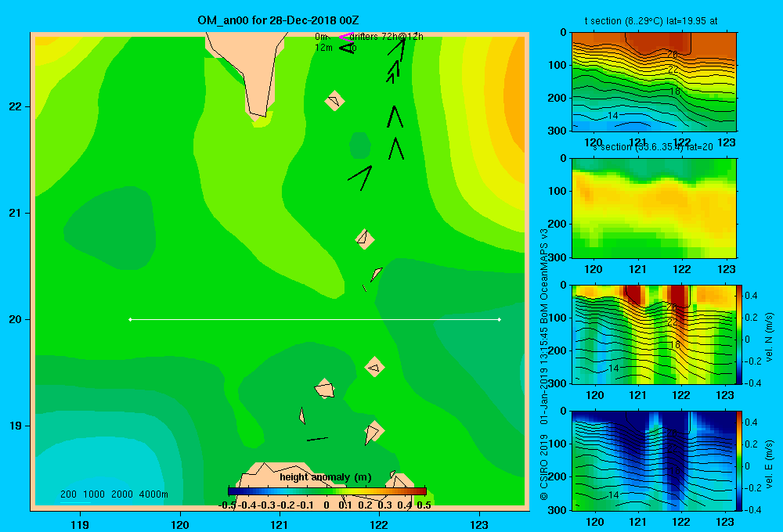Viewport: 783px width, 532px height.
Task: Click the magenta 0m drifter arrow in legend
Action: [x=346, y=37]
